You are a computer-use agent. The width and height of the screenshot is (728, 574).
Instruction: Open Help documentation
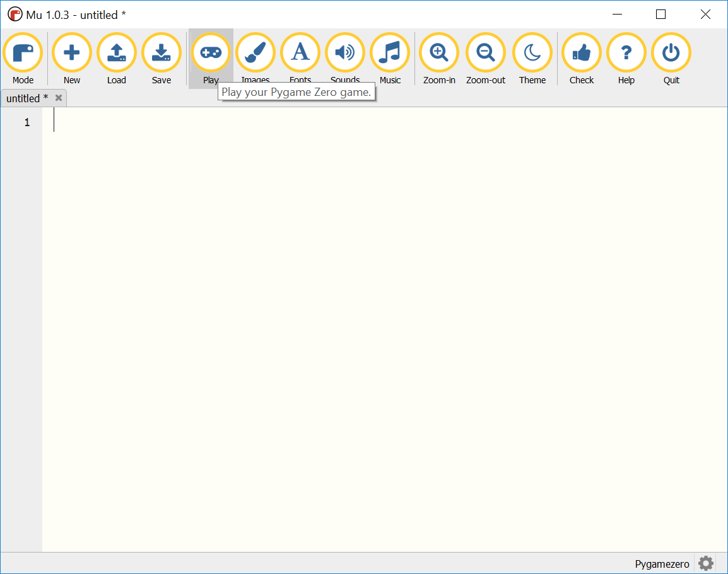coord(626,59)
